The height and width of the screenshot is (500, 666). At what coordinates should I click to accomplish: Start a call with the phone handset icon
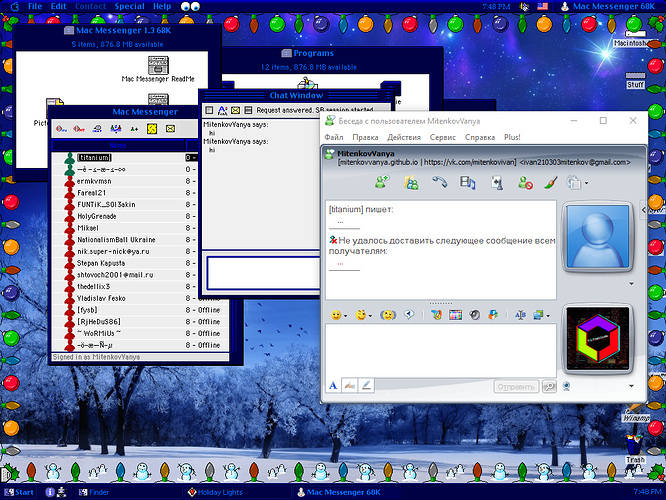tap(440, 182)
